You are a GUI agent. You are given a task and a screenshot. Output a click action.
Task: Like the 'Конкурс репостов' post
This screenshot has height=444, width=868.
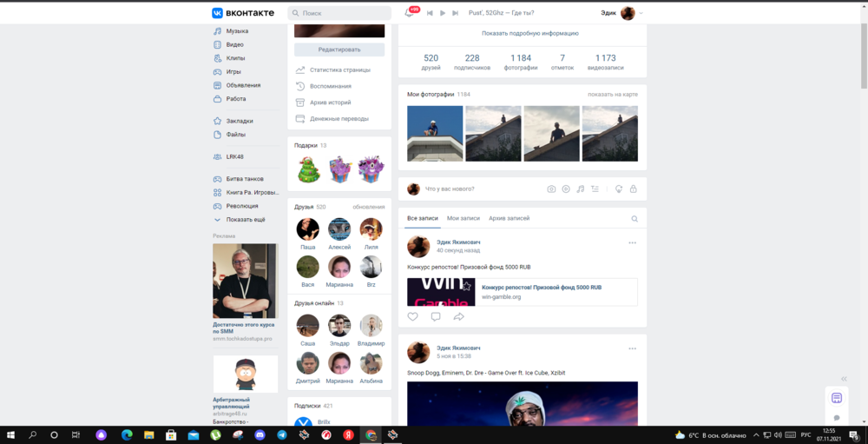[x=413, y=317]
